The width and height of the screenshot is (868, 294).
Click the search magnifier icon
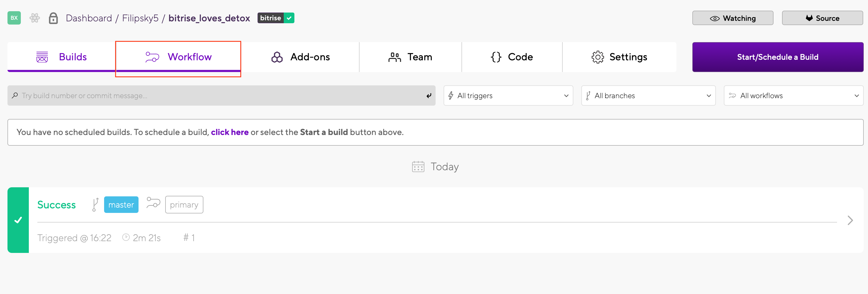[x=15, y=96]
